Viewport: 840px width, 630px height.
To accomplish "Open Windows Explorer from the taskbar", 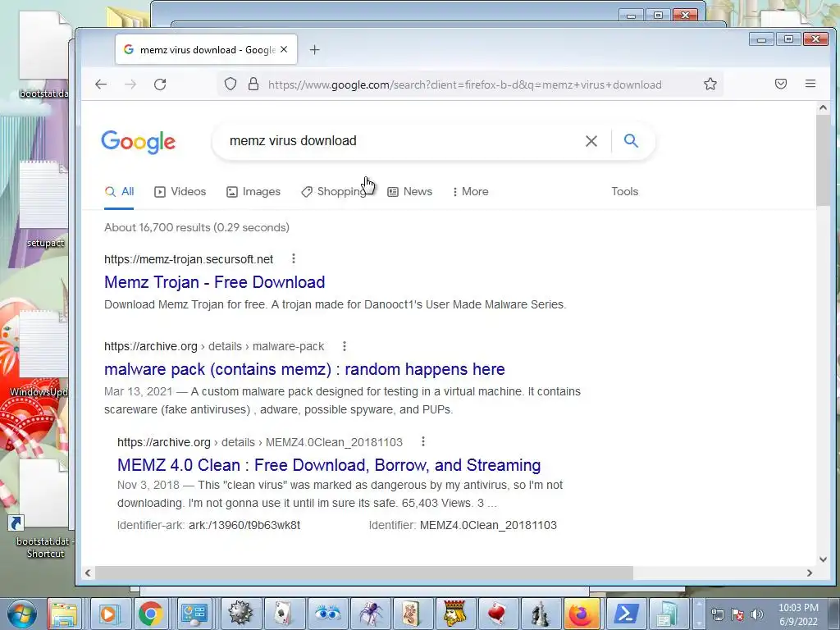I will point(64,614).
